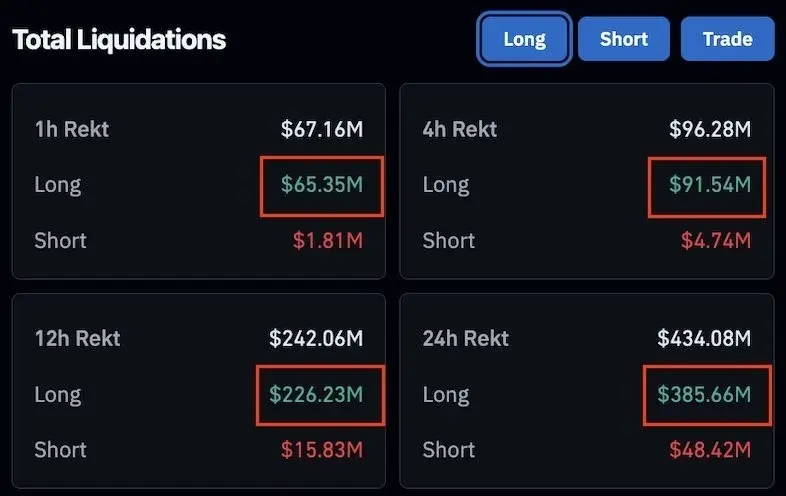Click 12h Long value $226.23M

pos(316,394)
